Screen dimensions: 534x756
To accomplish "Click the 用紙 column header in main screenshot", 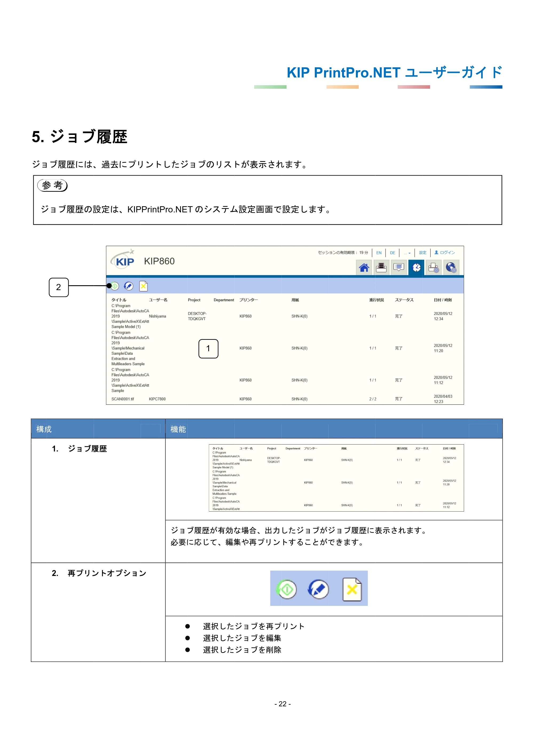I will click(x=295, y=300).
